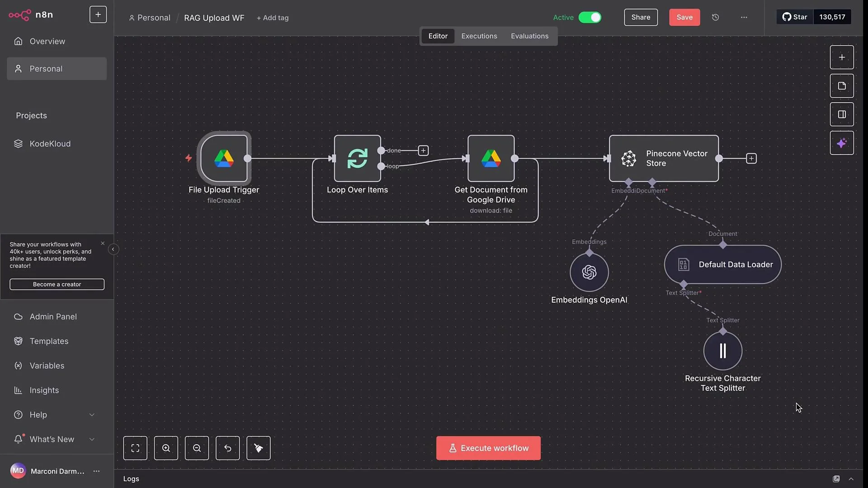The image size is (868, 488).
Task: Open workflow history icon
Action: (x=715, y=17)
